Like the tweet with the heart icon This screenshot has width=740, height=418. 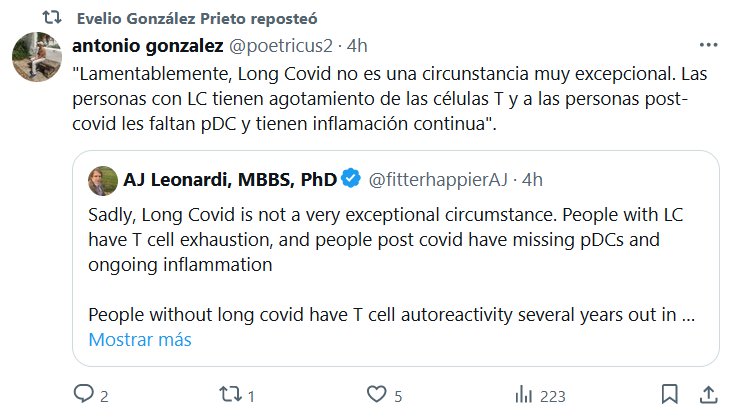[377, 394]
